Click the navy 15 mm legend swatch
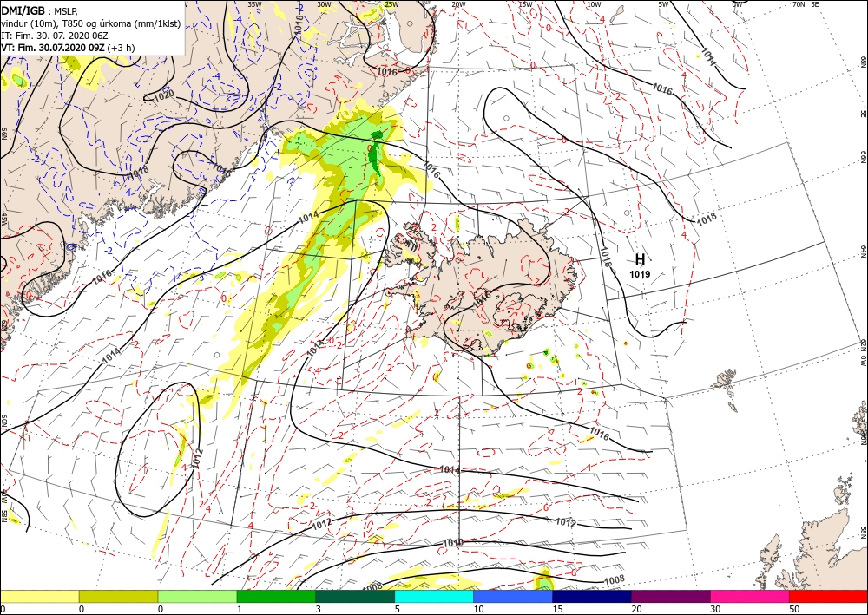 coord(592,596)
